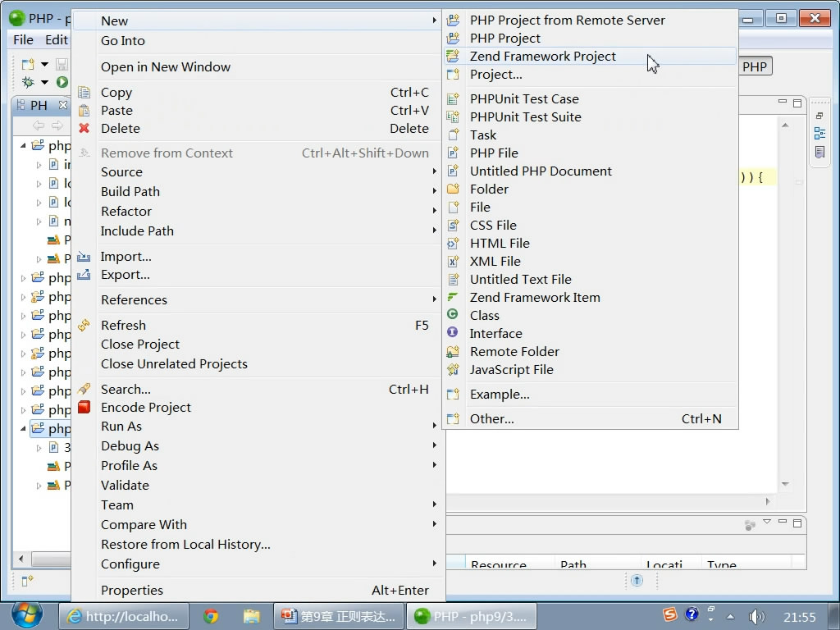
Task: Open the localhost Internet Explorer taskbar button
Action: [123, 617]
